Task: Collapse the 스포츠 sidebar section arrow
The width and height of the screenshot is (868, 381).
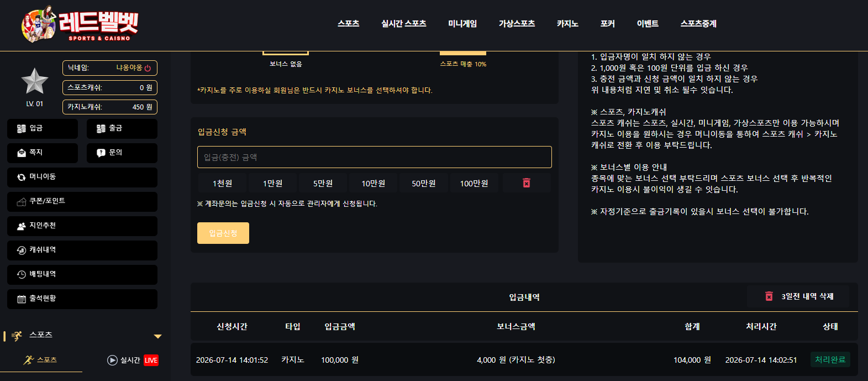Action: click(x=158, y=336)
